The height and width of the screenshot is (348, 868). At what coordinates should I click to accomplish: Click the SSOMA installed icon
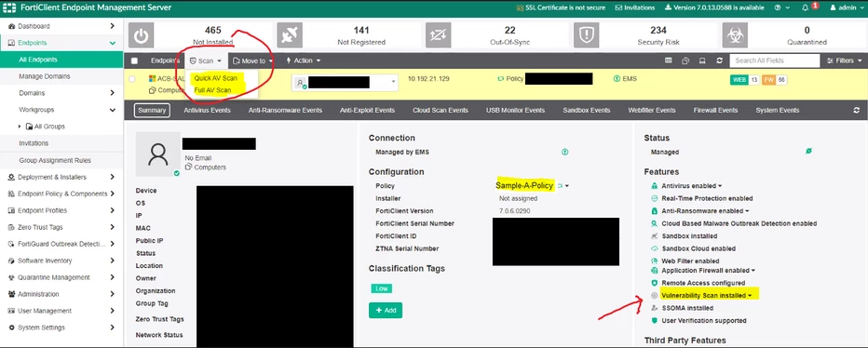[x=655, y=308]
